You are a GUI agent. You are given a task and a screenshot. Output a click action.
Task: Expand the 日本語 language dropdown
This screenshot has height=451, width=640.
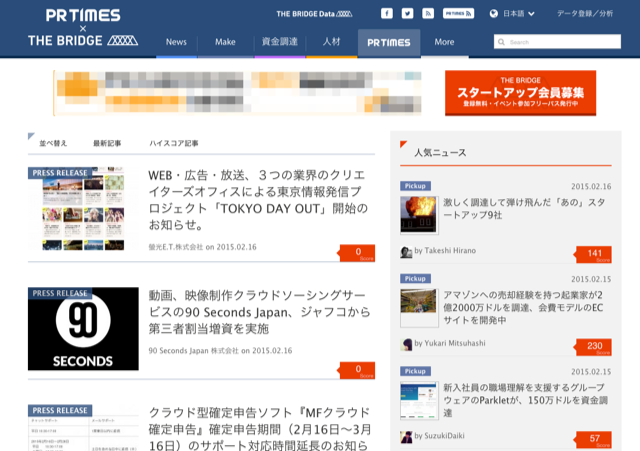518,13
